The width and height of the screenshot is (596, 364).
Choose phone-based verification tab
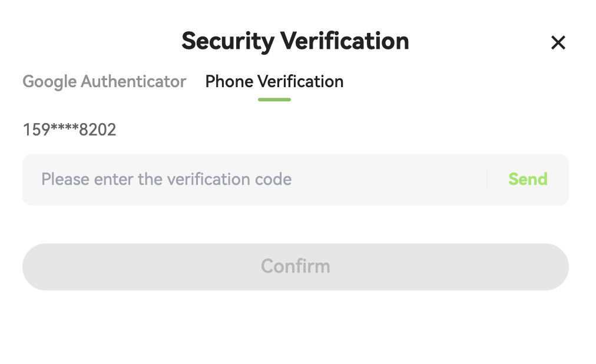click(274, 81)
